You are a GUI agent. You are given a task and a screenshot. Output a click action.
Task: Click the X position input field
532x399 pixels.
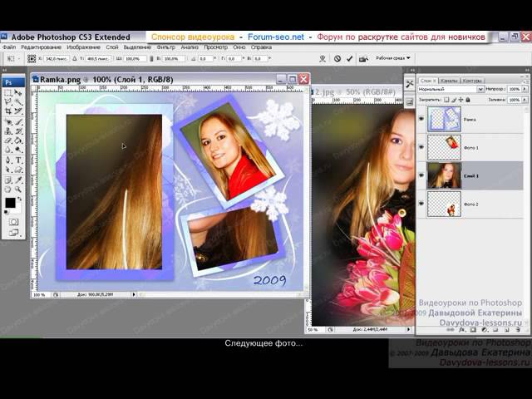click(57, 59)
